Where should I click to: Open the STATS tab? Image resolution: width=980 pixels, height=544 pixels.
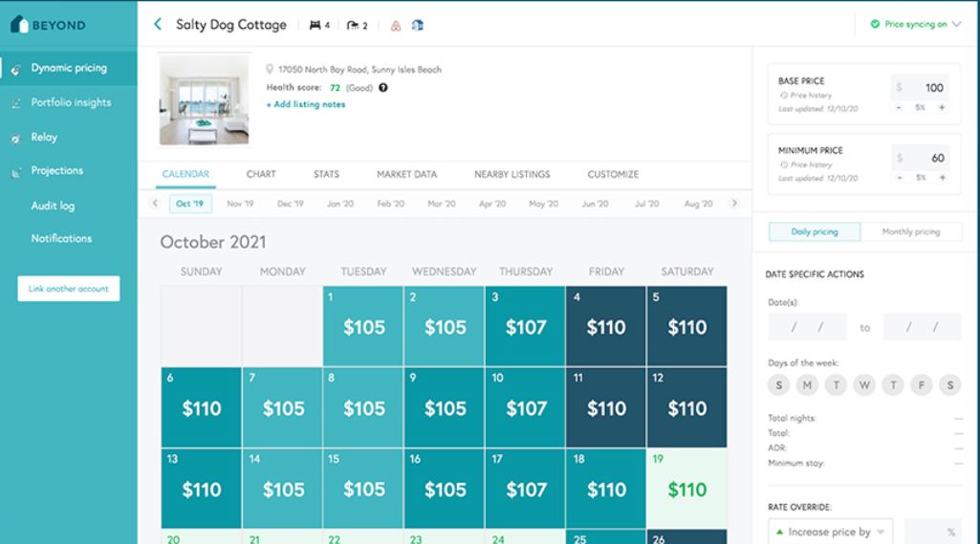point(326,174)
